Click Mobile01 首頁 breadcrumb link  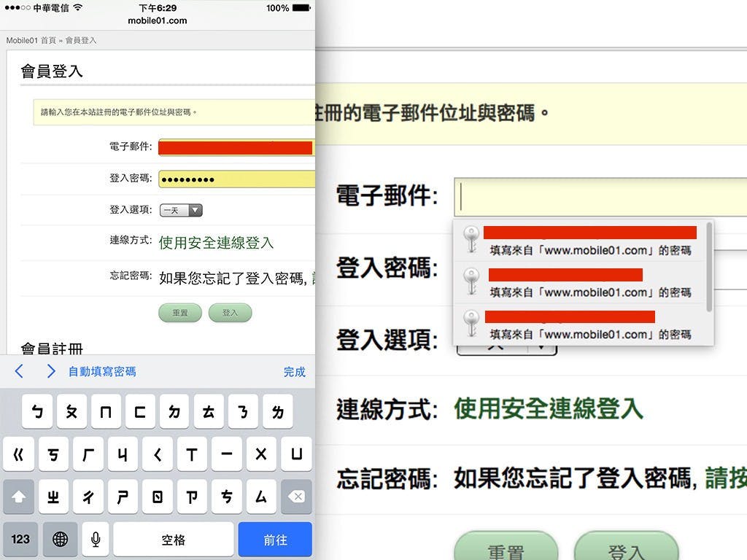pyautogui.click(x=31, y=41)
